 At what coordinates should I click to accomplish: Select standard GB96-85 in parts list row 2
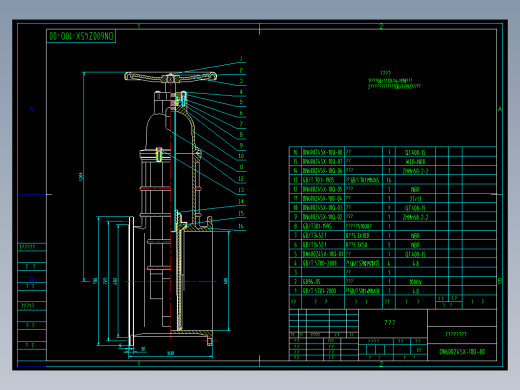click(x=312, y=282)
